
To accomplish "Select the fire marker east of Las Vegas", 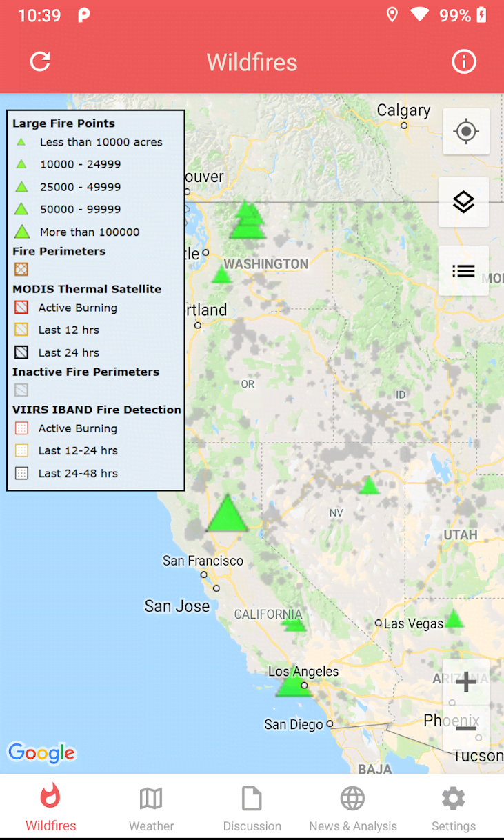I will click(x=453, y=618).
